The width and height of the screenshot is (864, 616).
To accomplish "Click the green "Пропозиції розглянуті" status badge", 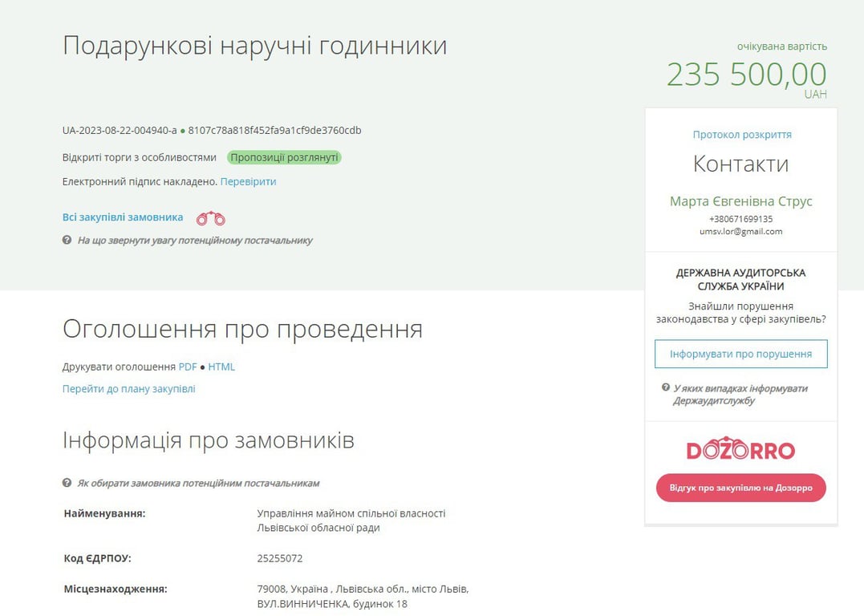I will [283, 157].
